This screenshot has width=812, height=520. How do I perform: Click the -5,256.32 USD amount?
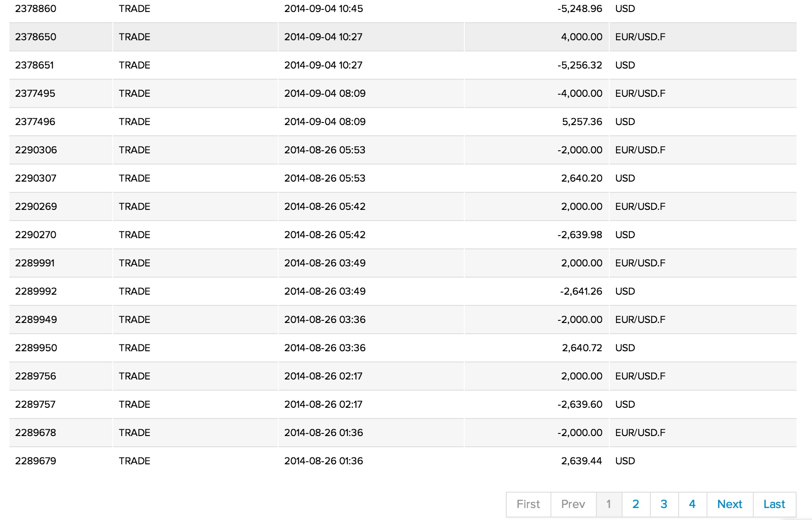[580, 65]
